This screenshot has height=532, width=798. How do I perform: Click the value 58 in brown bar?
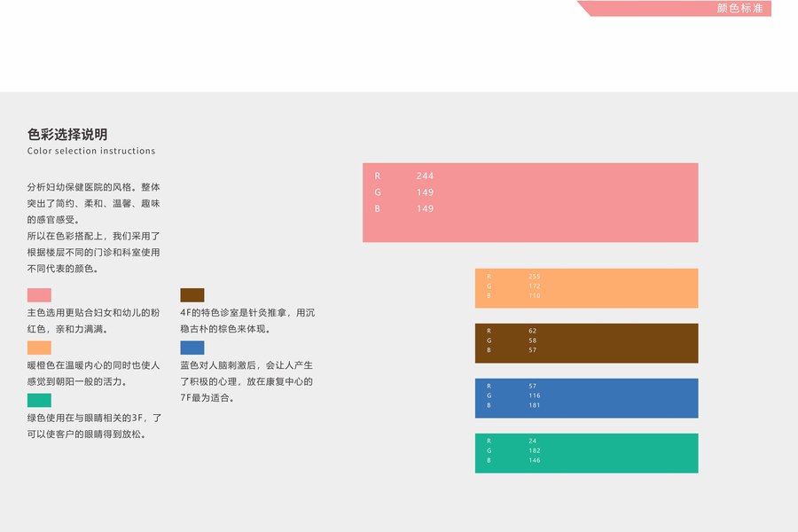coord(532,340)
